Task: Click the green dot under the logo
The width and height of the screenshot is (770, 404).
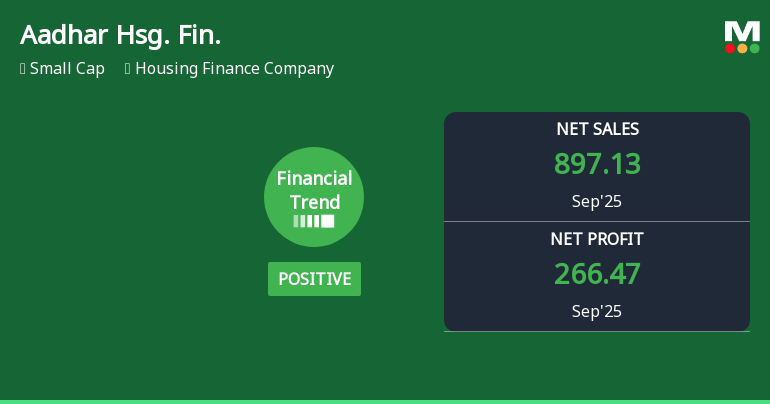Action: [754, 48]
